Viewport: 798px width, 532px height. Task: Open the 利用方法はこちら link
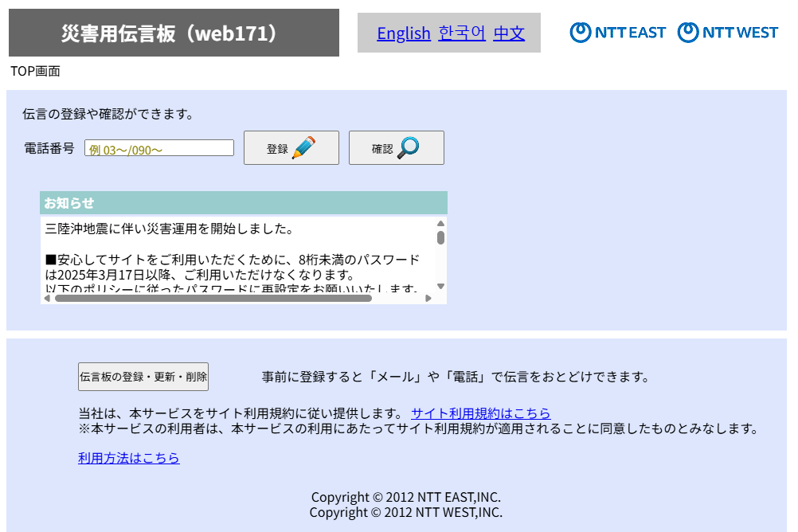tap(129, 458)
